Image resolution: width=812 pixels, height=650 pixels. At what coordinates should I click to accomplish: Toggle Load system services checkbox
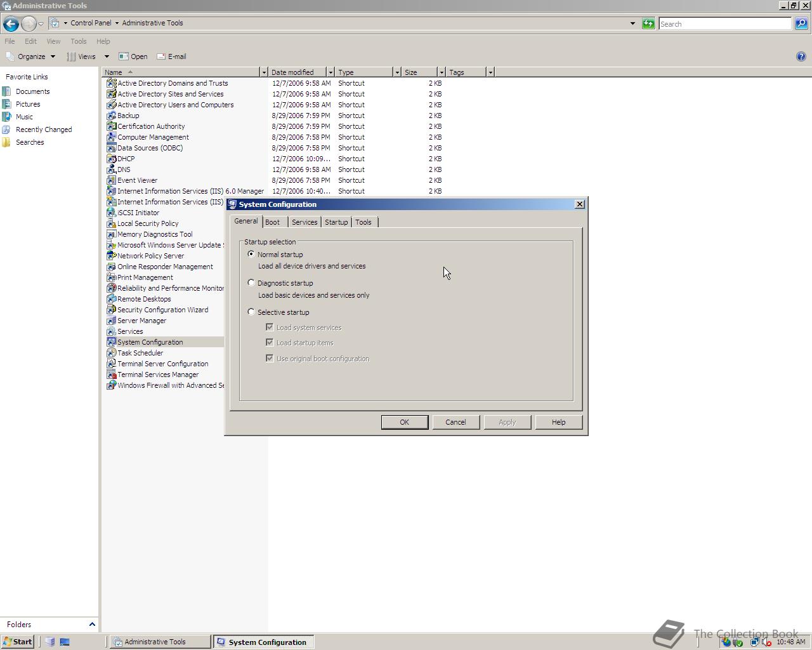click(270, 327)
